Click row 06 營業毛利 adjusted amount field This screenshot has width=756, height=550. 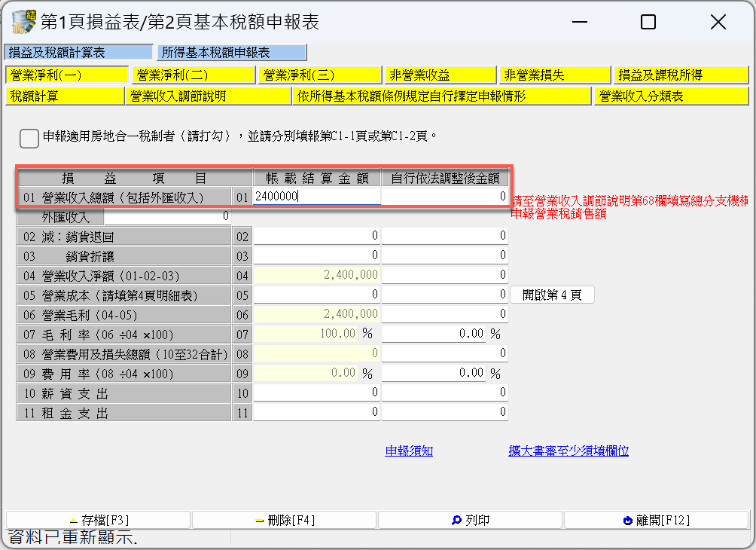click(x=444, y=314)
